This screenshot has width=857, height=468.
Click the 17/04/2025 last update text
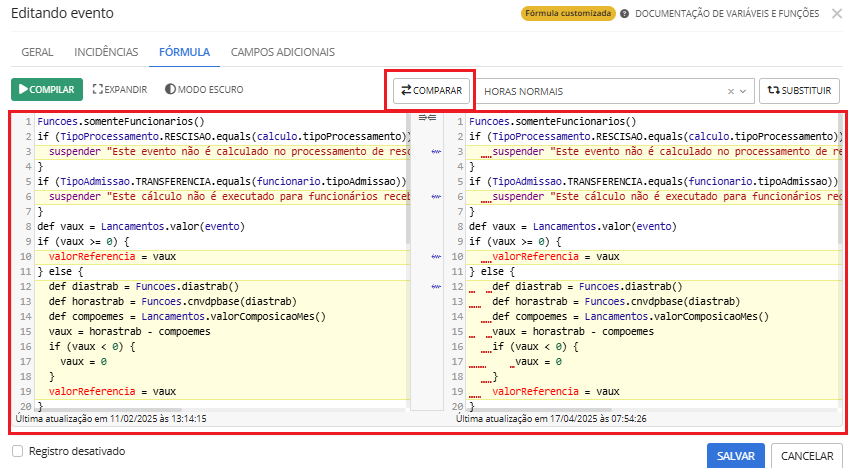(x=551, y=419)
